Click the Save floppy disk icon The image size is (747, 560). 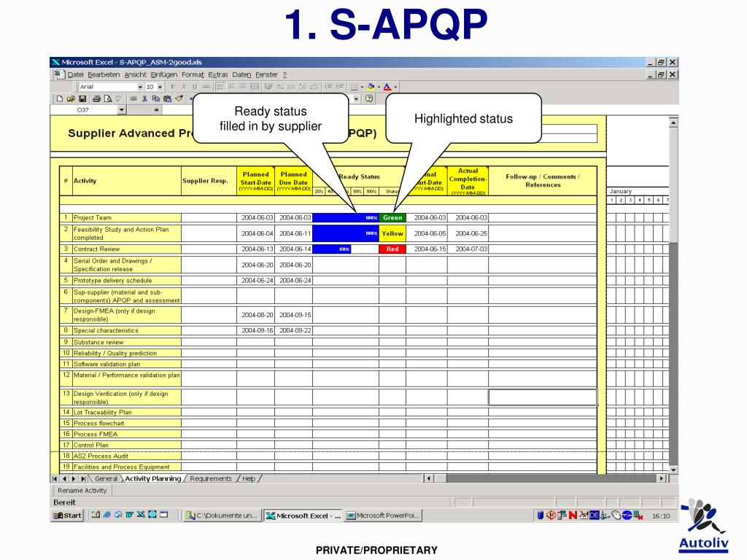(82, 98)
